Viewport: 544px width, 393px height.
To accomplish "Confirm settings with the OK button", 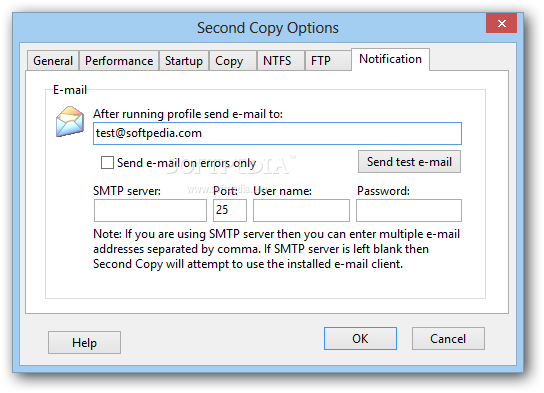I will [360, 339].
